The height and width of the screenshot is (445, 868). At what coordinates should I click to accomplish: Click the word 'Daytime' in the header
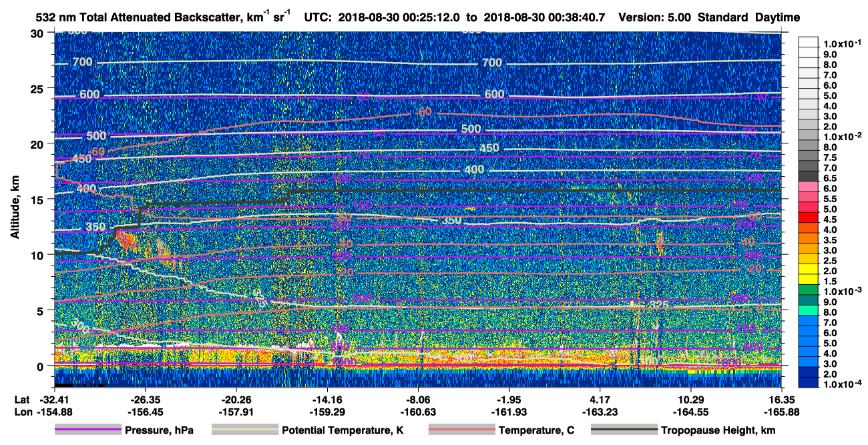[777, 18]
